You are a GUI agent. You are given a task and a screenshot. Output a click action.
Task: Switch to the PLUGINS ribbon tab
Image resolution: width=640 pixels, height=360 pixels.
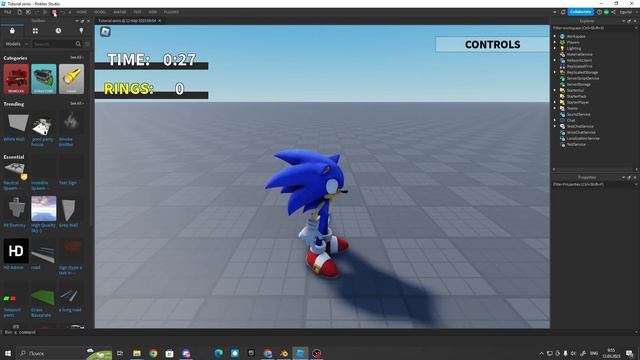click(171, 12)
